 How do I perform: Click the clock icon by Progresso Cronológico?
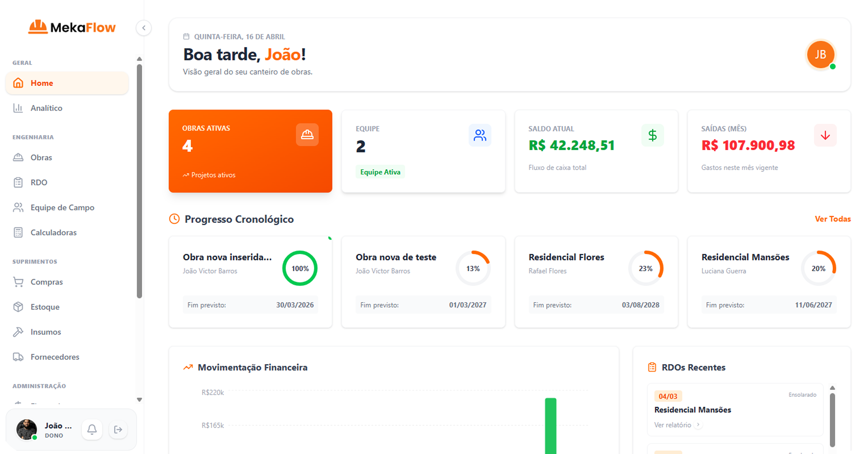174,219
